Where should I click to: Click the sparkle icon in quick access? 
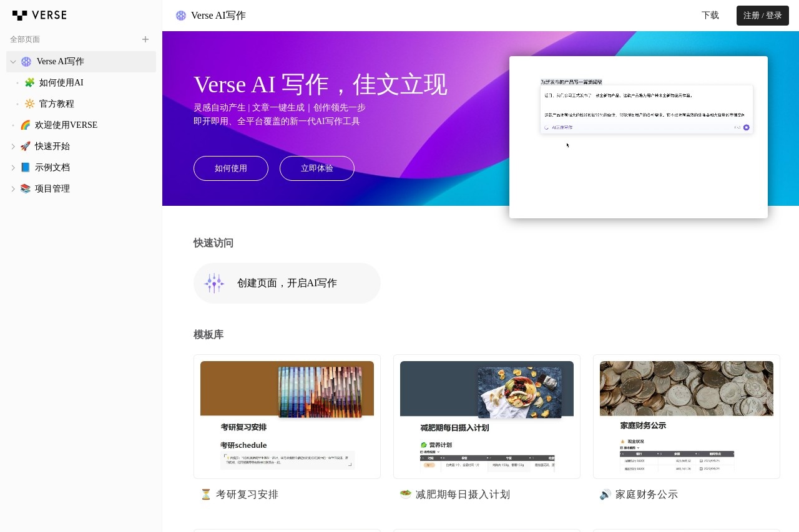pos(214,283)
